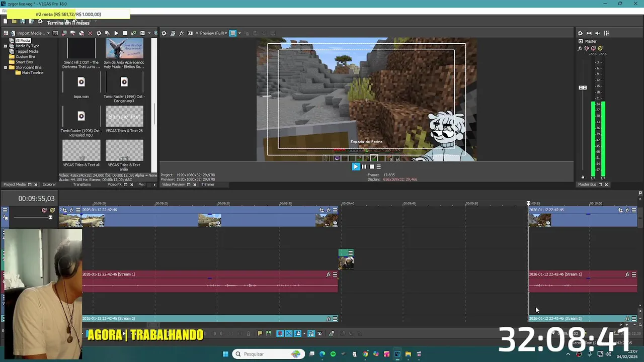Select Custom Bins folder
Screen dimensions: 644x362
[x=25, y=56]
